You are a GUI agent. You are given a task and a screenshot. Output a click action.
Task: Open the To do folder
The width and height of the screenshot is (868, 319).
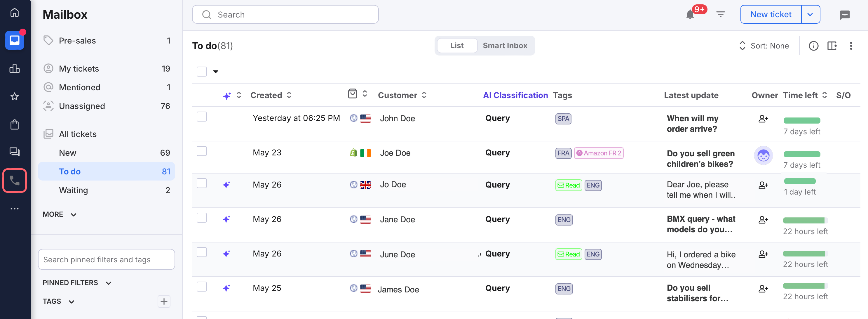(107, 171)
